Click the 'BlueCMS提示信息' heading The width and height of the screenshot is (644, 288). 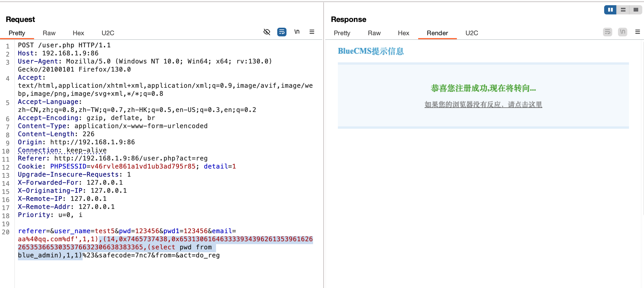coord(371,51)
